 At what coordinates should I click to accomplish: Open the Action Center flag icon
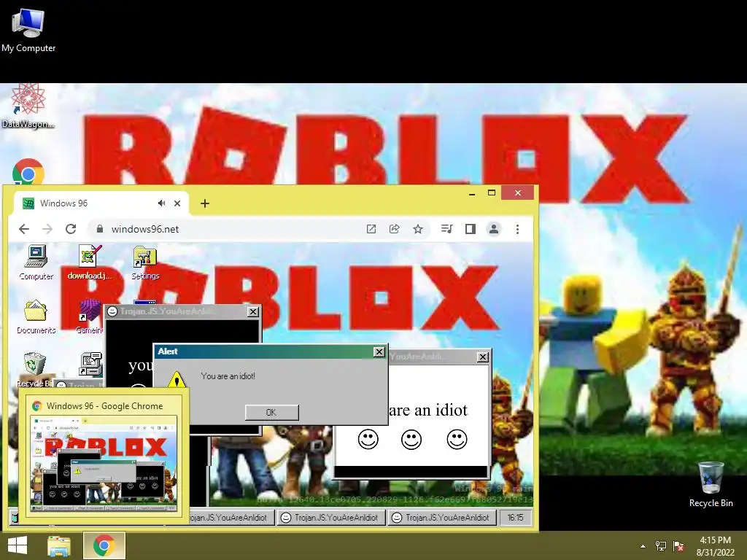pyautogui.click(x=678, y=545)
